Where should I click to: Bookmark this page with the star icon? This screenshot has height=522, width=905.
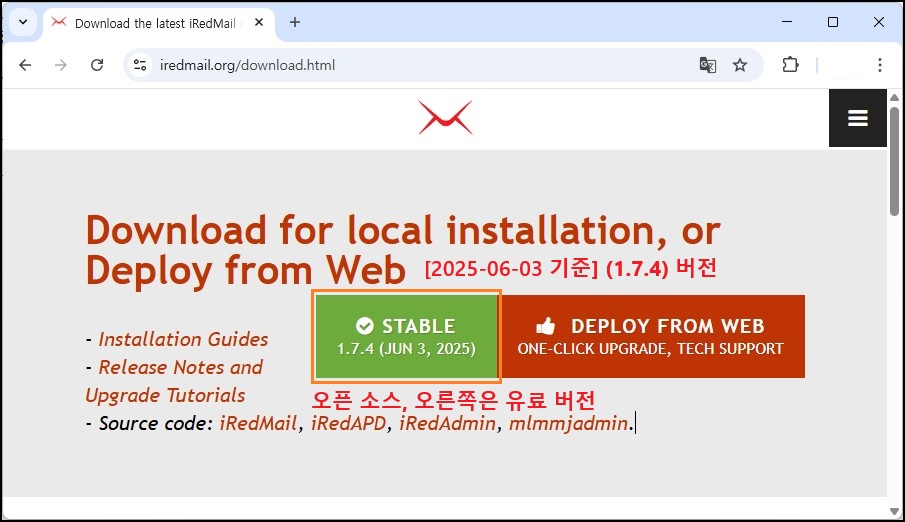(x=740, y=65)
